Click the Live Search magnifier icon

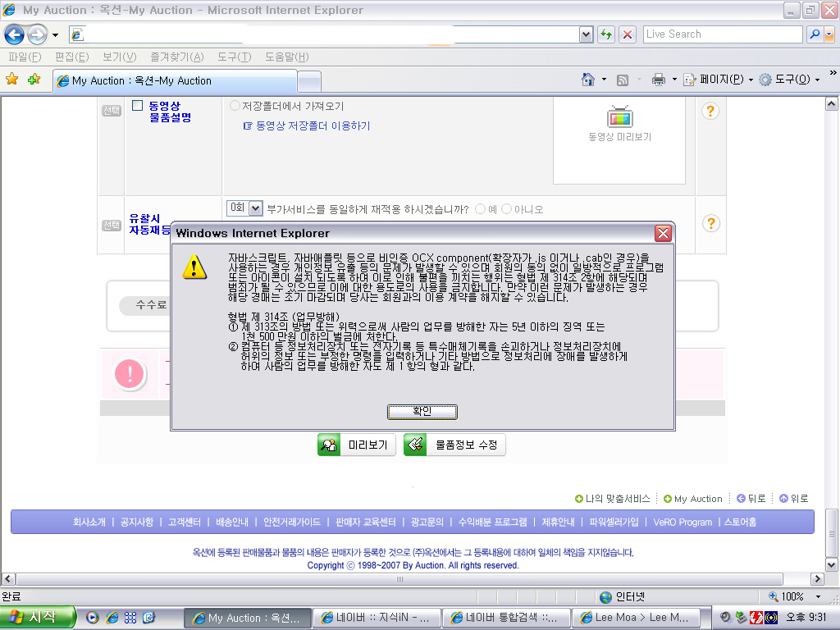pos(815,34)
